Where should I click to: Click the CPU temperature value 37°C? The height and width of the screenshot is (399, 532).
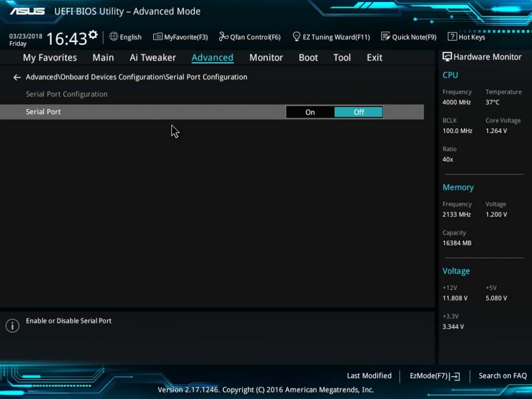pyautogui.click(x=492, y=102)
